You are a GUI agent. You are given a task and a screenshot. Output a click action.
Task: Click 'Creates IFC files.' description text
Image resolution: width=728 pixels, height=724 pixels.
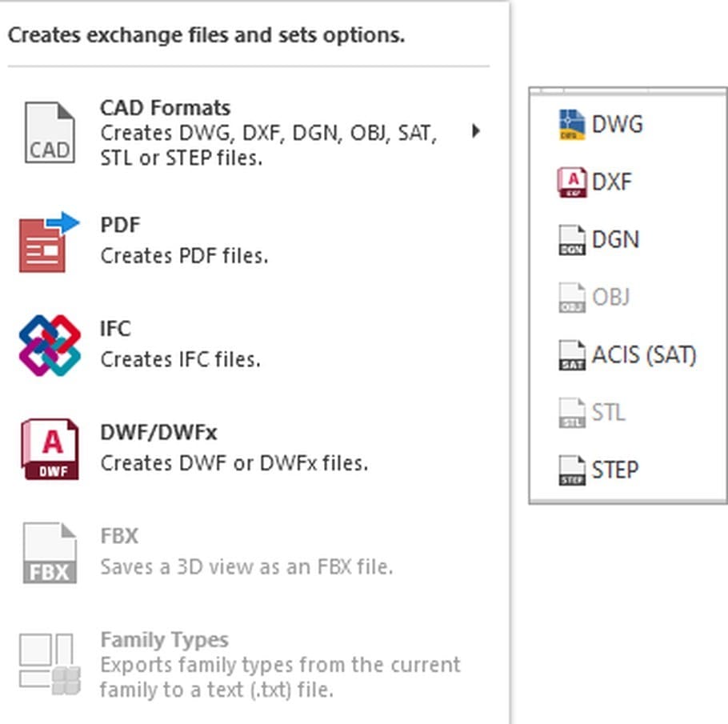coord(181,359)
